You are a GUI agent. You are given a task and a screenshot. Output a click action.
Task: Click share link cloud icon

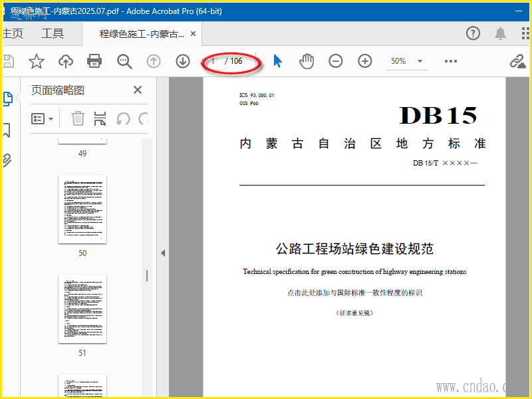coord(518,61)
